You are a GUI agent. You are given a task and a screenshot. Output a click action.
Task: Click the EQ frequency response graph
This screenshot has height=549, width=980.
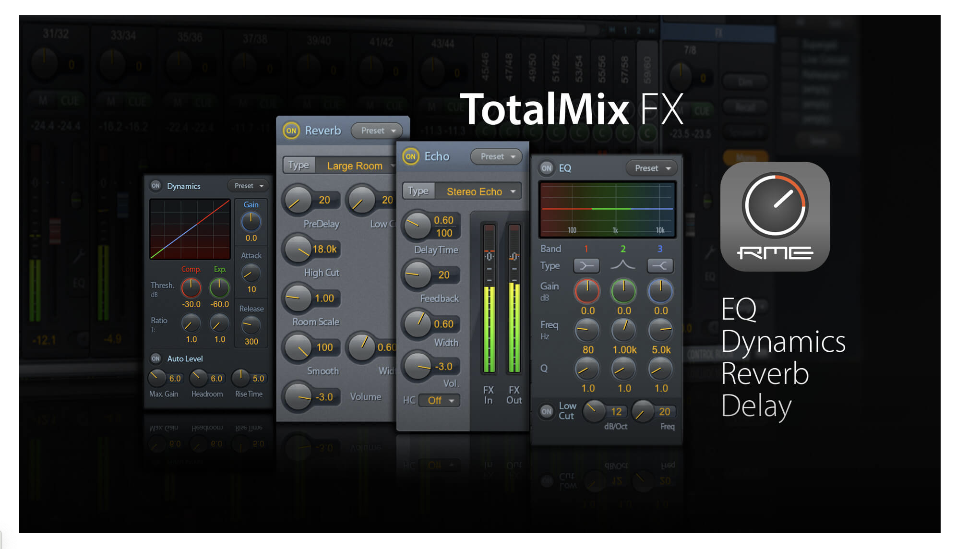[607, 209]
